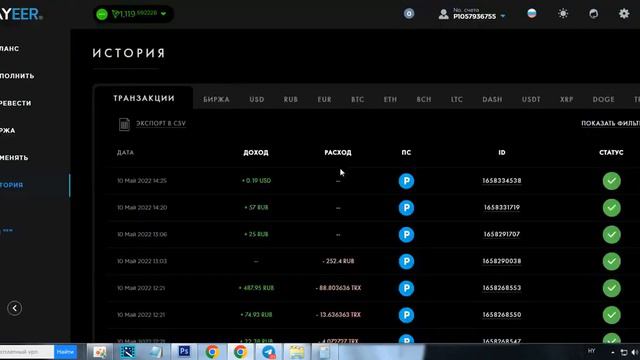Open the support headset icon
This screenshot has width=640, height=360.
point(593,14)
